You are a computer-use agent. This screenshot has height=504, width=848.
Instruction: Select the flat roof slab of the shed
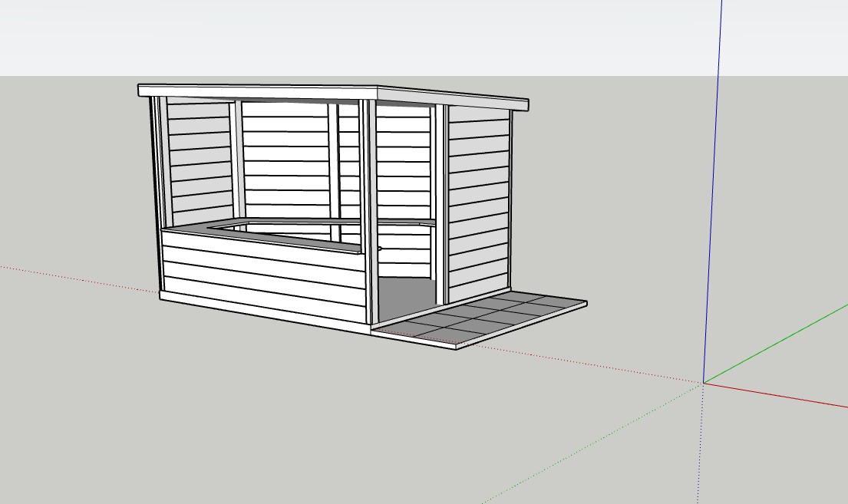[332, 94]
